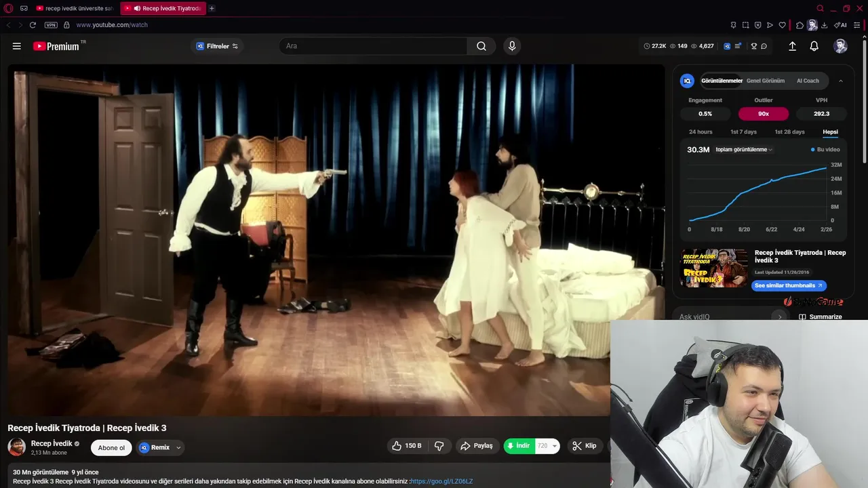
Task: Click the Engagement 0.5% value pill
Action: pyautogui.click(x=705, y=114)
